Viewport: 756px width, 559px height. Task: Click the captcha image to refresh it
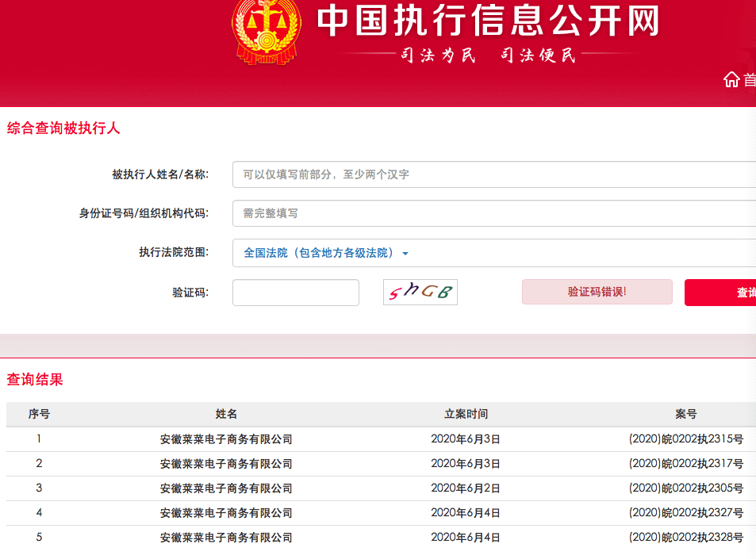tap(420, 292)
